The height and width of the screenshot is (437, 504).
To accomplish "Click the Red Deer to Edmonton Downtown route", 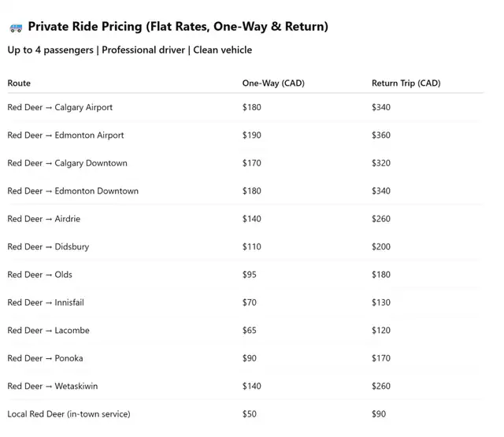I will pos(73,191).
